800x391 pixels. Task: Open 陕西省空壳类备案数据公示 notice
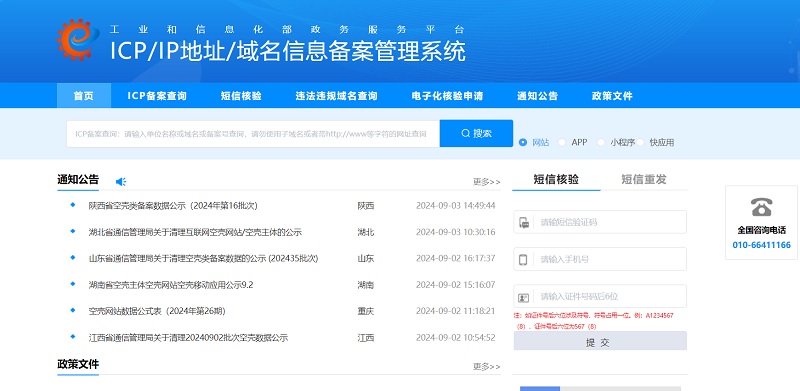point(173,206)
